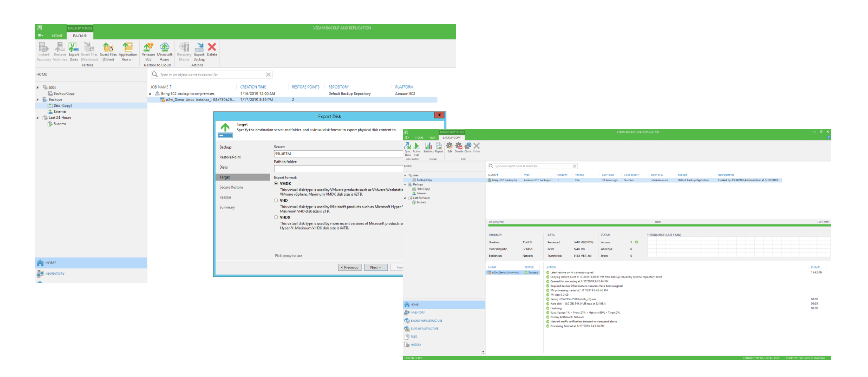Open the Backup Copy VIEW tab
The width and height of the screenshot is (868, 377).
click(432, 138)
